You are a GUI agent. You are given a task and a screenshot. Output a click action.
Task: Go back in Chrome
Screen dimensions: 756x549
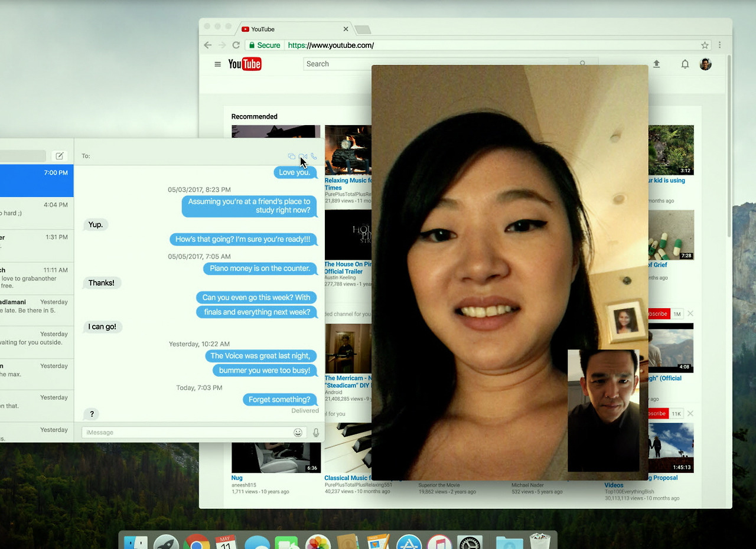click(207, 45)
